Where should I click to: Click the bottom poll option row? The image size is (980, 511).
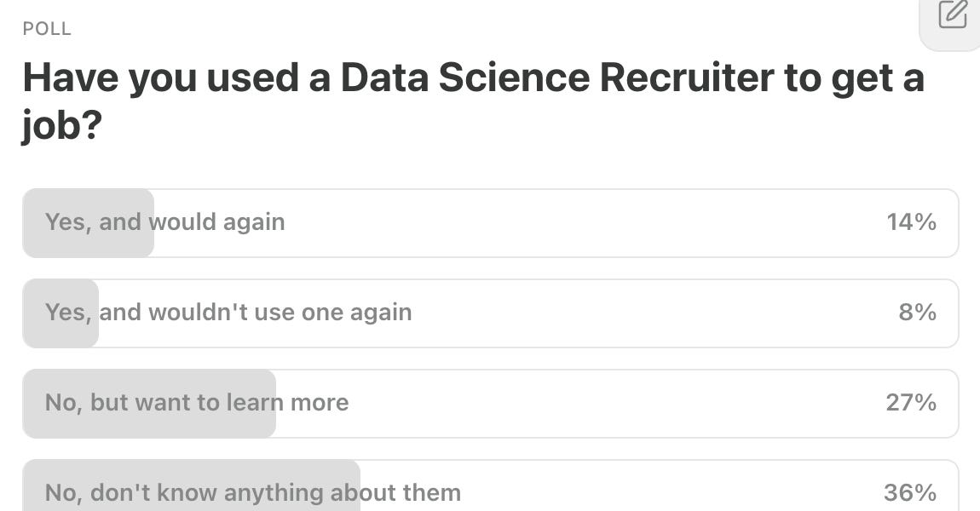[x=490, y=491]
